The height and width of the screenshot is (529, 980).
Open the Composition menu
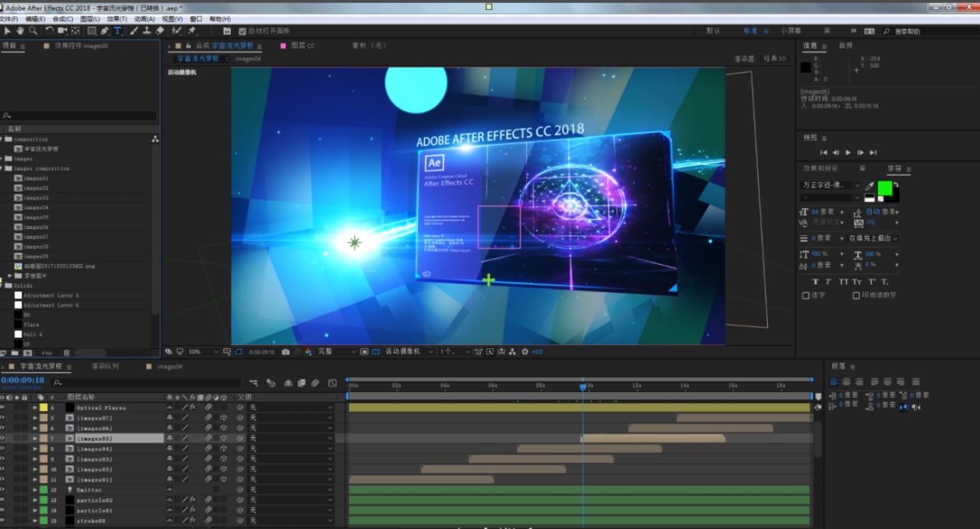click(63, 18)
